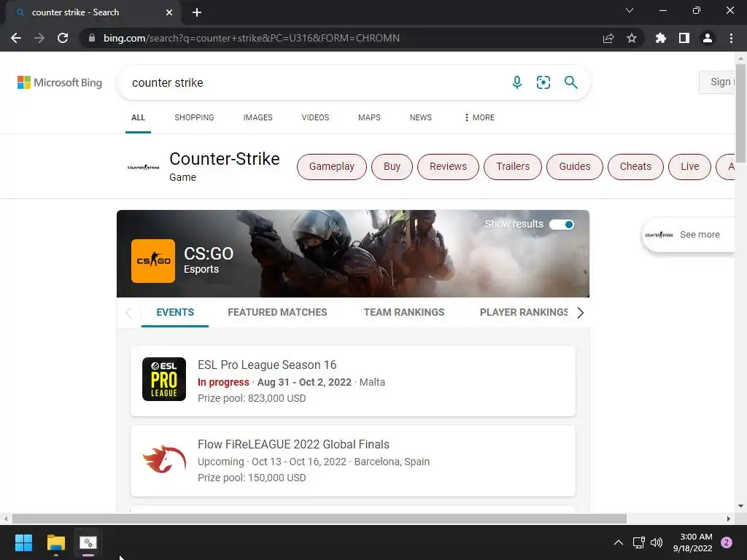Click the Trailers pill button
The width and height of the screenshot is (747, 560).
tap(513, 167)
